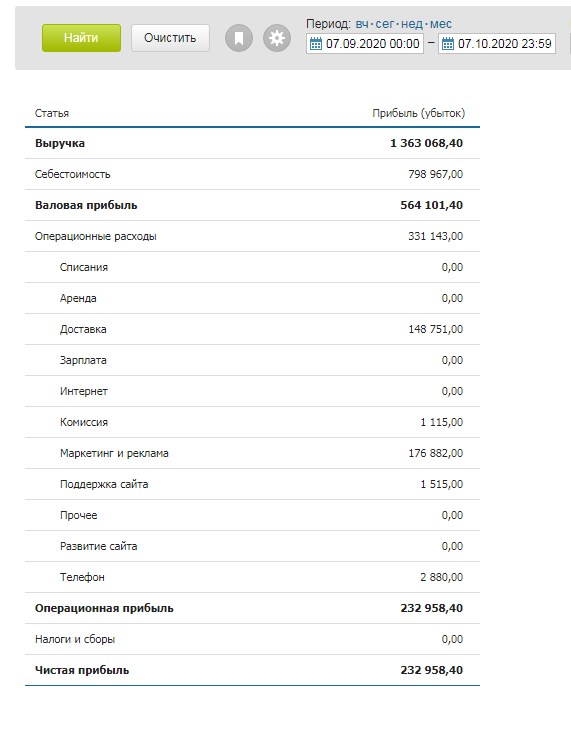
Task: Select the Чистая прибыль row
Action: tap(252, 670)
